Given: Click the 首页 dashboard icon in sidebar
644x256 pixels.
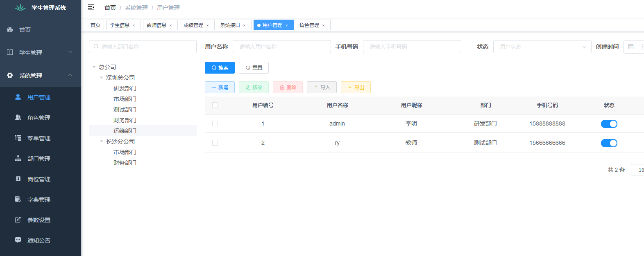Looking at the screenshot, I should pyautogui.click(x=10, y=29).
